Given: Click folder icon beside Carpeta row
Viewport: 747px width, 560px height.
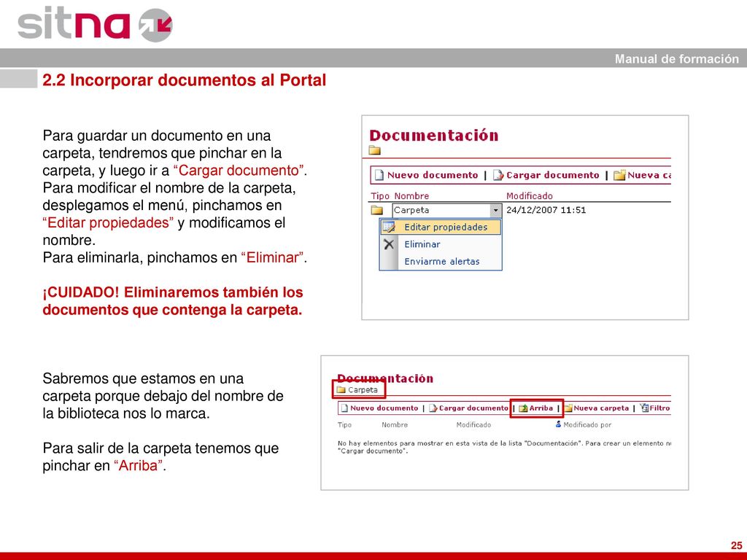Looking at the screenshot, I should tap(377, 210).
